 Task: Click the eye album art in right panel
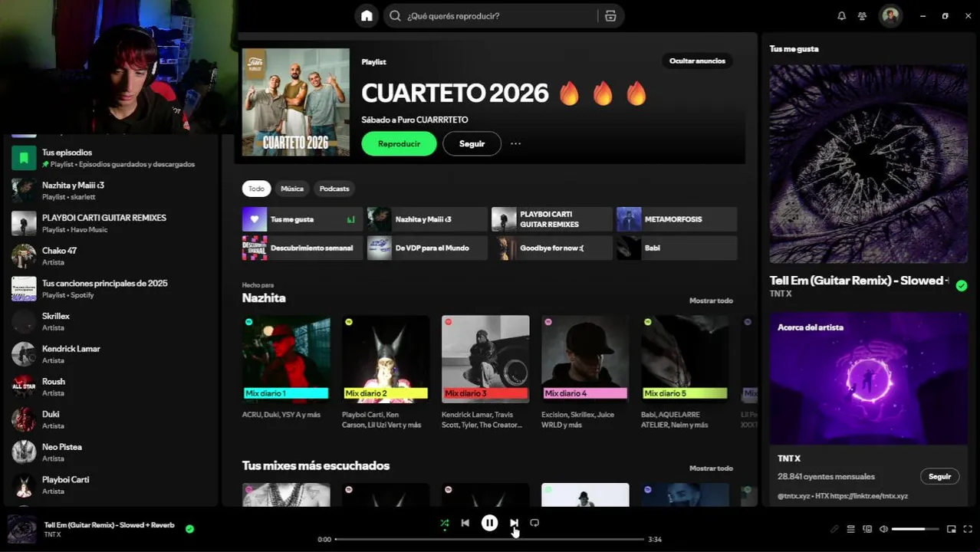869,164
